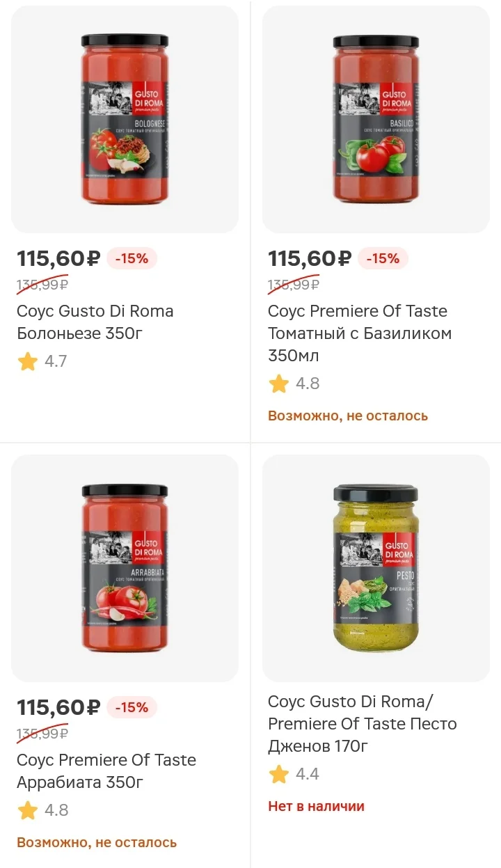
Task: Open Соус Gusto Di Roma Болоньезе 350г
Action: tap(95, 322)
